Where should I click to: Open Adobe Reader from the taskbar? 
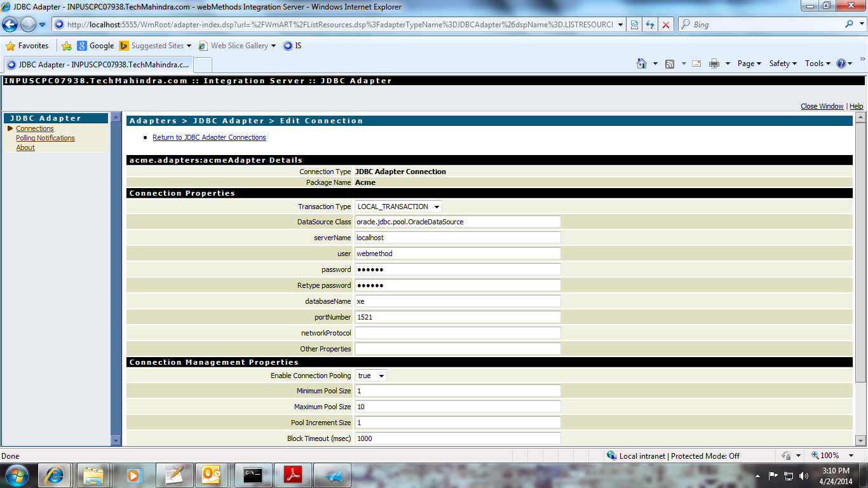click(x=292, y=475)
